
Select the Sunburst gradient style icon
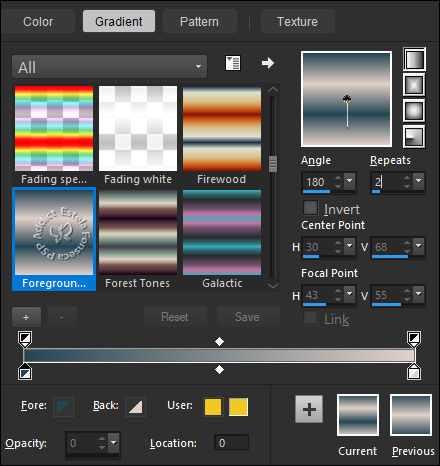coord(414,110)
